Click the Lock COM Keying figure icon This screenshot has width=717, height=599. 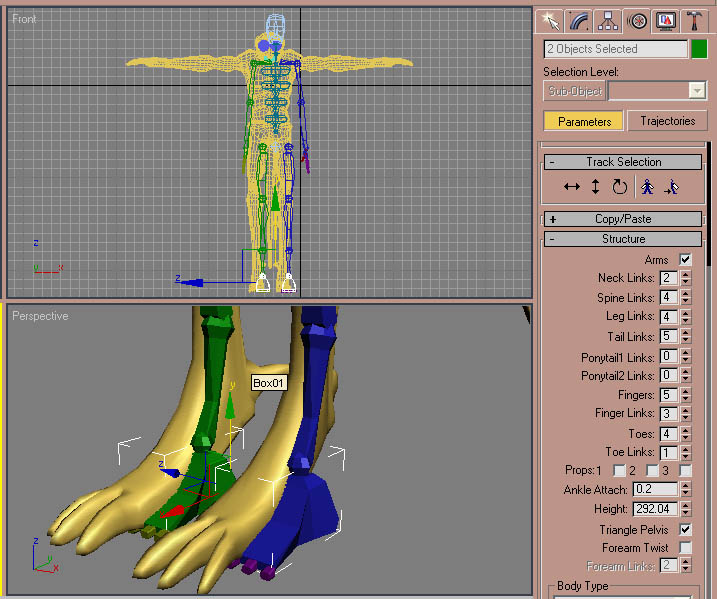point(647,187)
